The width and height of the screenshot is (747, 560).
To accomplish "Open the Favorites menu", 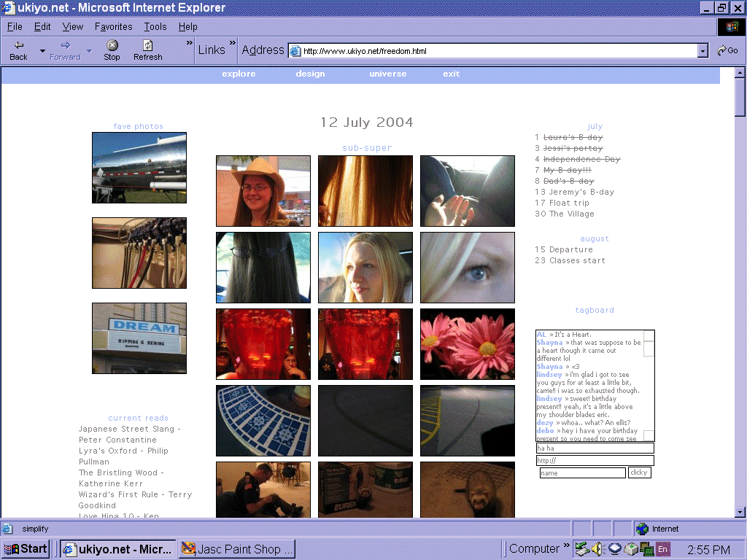I will pos(113,27).
